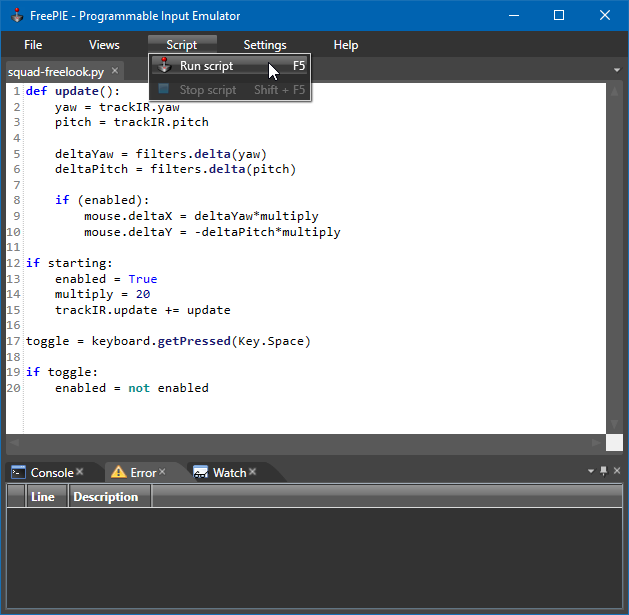The width and height of the screenshot is (629, 615).
Task: Click the Description column header
Action: (110, 496)
